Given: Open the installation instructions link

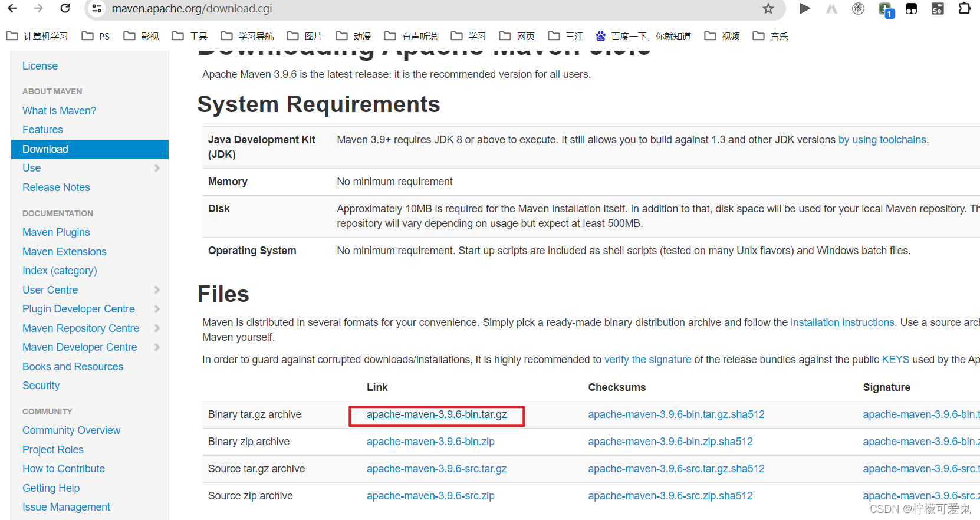Looking at the screenshot, I should point(843,322).
